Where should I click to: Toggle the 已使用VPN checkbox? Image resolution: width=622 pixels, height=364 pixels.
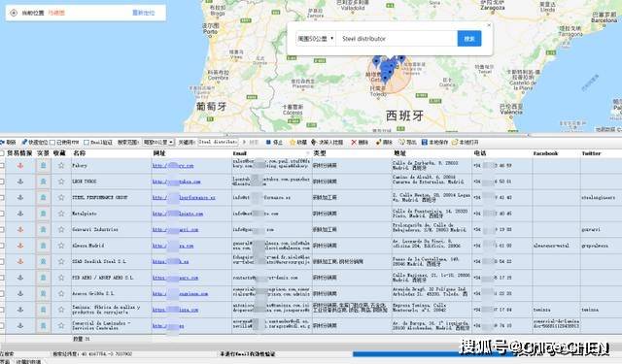coord(52,142)
